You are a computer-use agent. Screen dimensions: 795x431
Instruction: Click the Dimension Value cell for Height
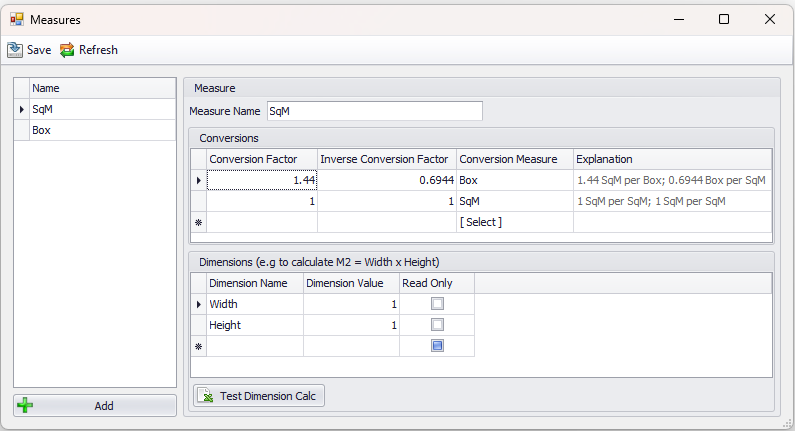pyautogui.click(x=351, y=325)
